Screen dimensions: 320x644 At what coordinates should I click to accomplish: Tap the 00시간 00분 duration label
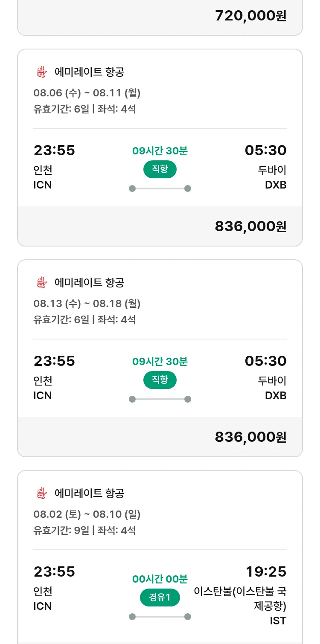coord(160,579)
